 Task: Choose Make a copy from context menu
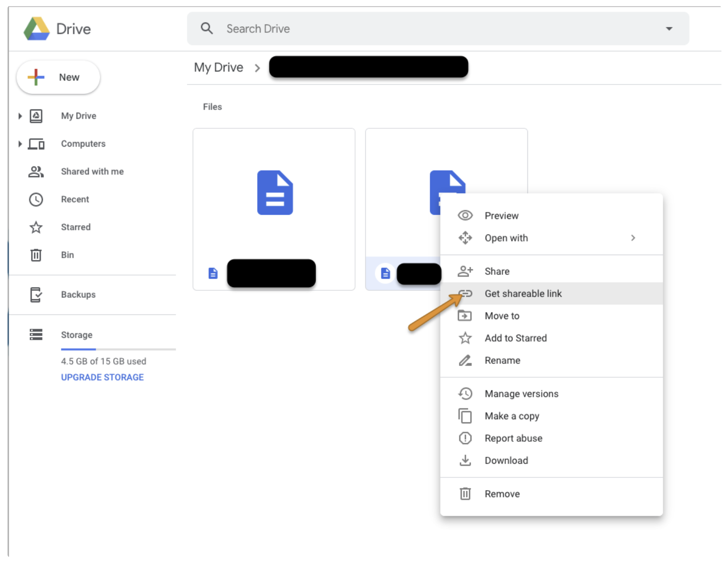(511, 416)
